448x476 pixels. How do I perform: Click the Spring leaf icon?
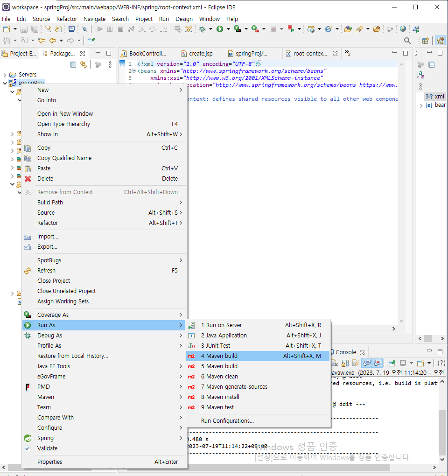[28, 438]
